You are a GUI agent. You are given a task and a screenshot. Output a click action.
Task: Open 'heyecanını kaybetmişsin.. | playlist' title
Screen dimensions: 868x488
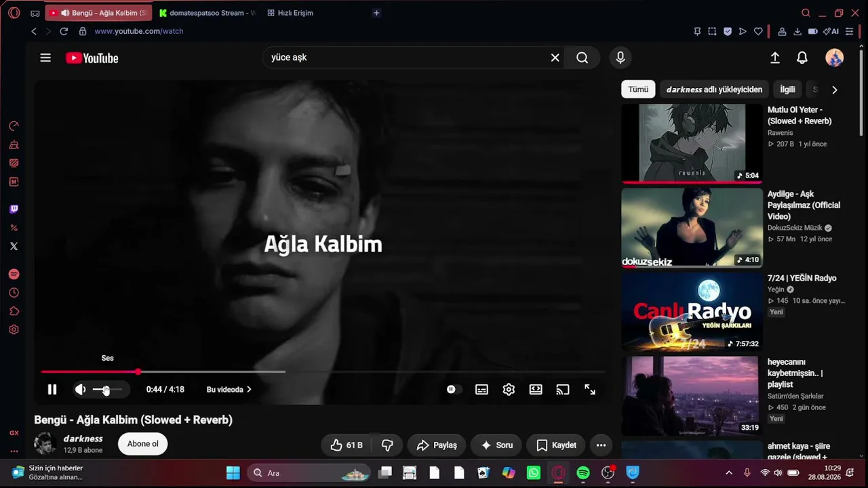(795, 373)
